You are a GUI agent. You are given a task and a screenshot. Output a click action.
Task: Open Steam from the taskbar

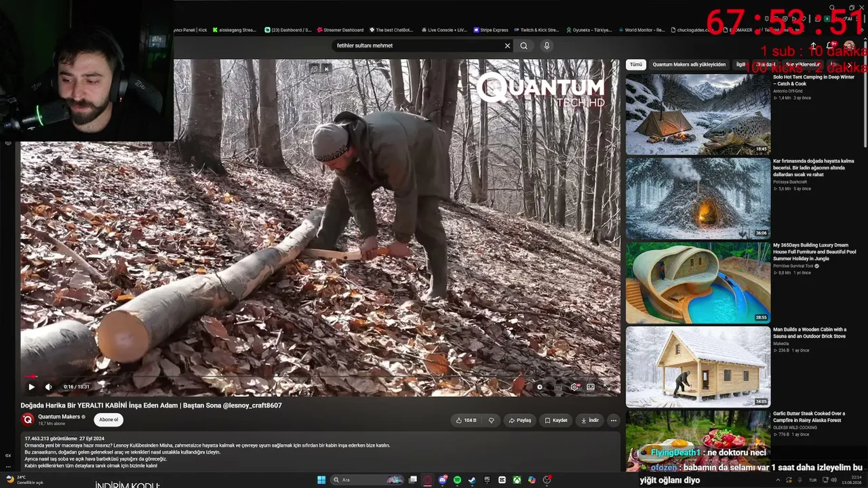(x=472, y=480)
